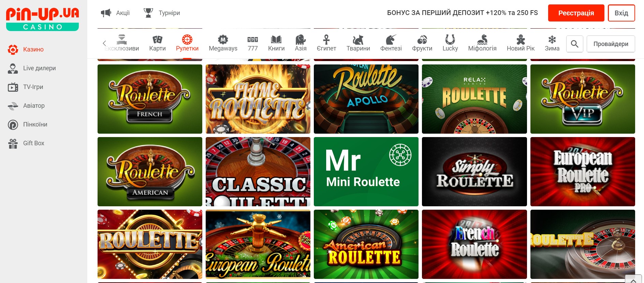
Task: Click the scroll-to-top arrow button
Action: coord(633,279)
